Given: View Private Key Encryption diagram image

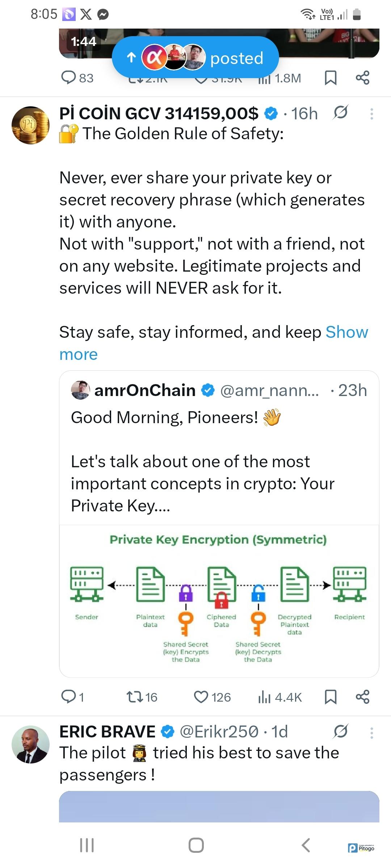Looking at the screenshot, I should click(x=219, y=600).
